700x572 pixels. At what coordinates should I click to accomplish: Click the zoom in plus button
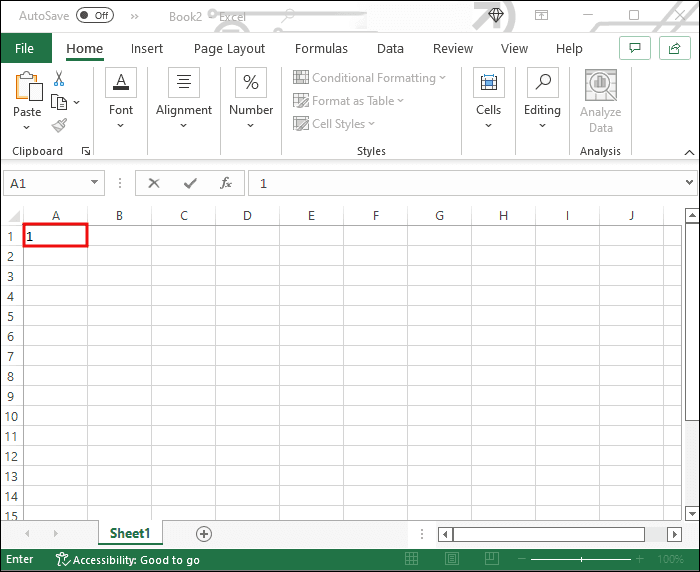(640, 559)
